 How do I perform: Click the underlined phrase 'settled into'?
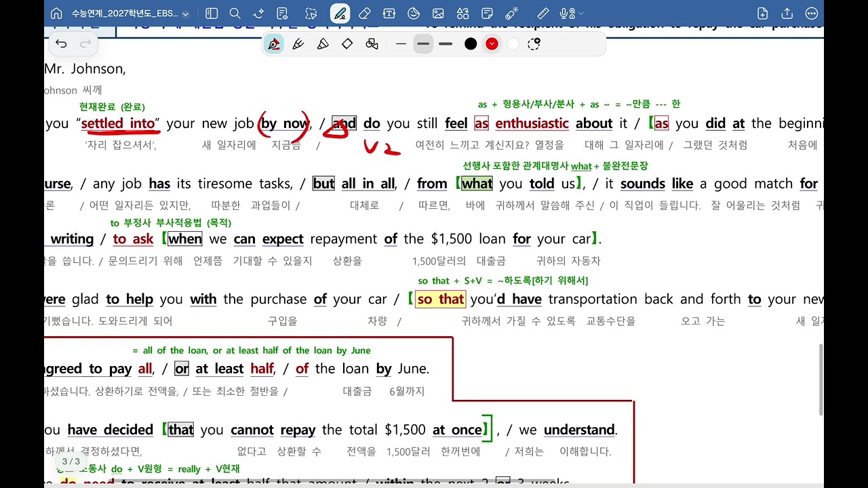coord(118,123)
